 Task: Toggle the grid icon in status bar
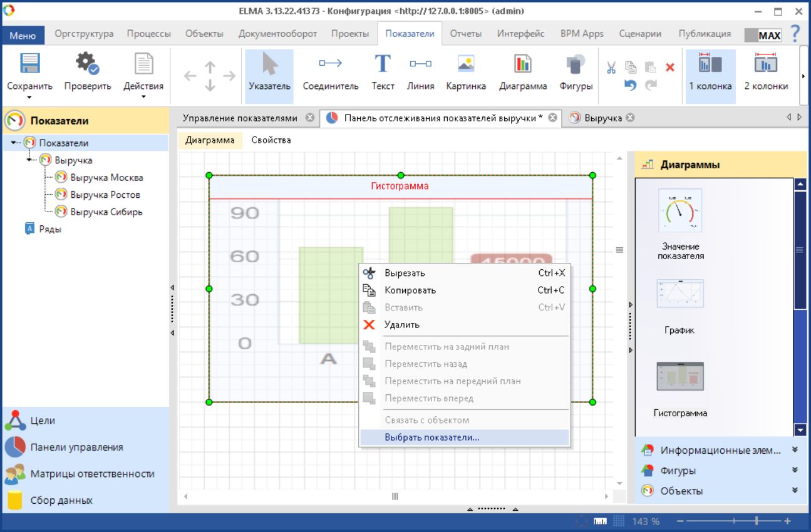point(618,521)
